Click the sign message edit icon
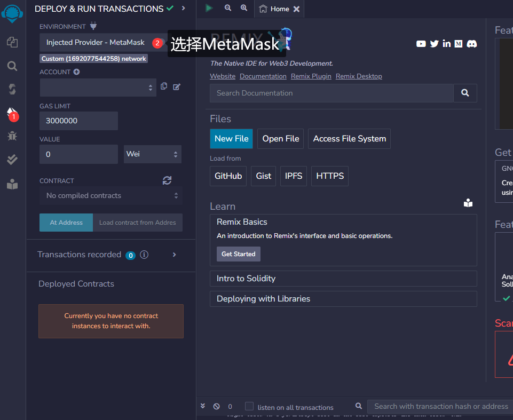 [x=177, y=86]
